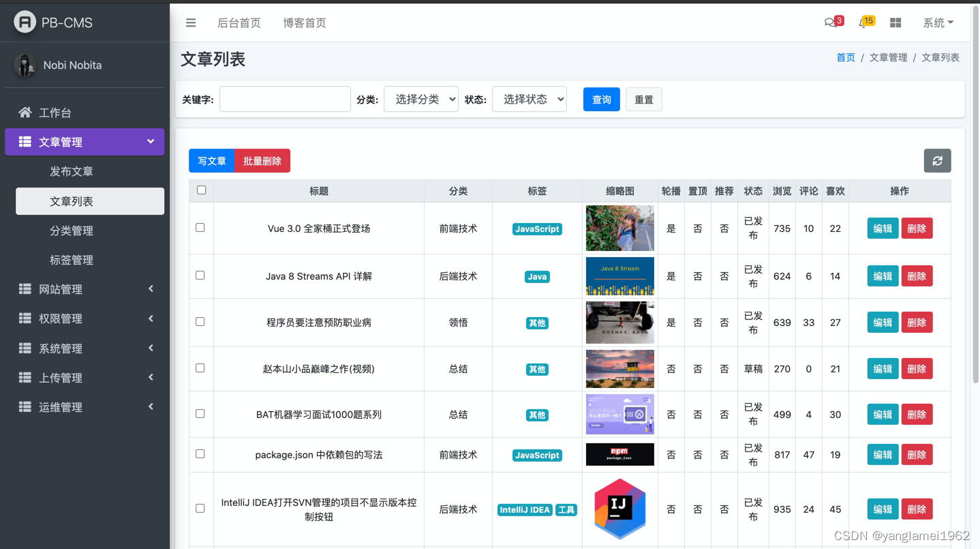
Task: Check the box for 程序员要注意预防职业病
Action: coord(200,322)
